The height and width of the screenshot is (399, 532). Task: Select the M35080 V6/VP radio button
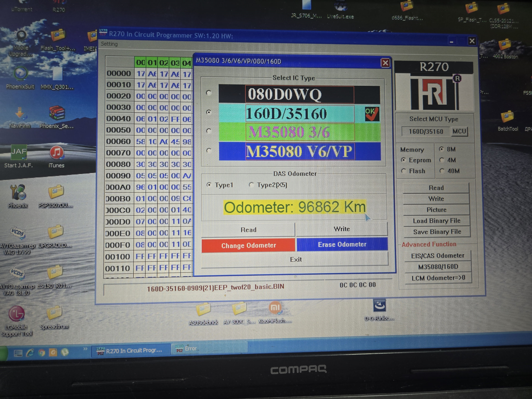tap(209, 150)
